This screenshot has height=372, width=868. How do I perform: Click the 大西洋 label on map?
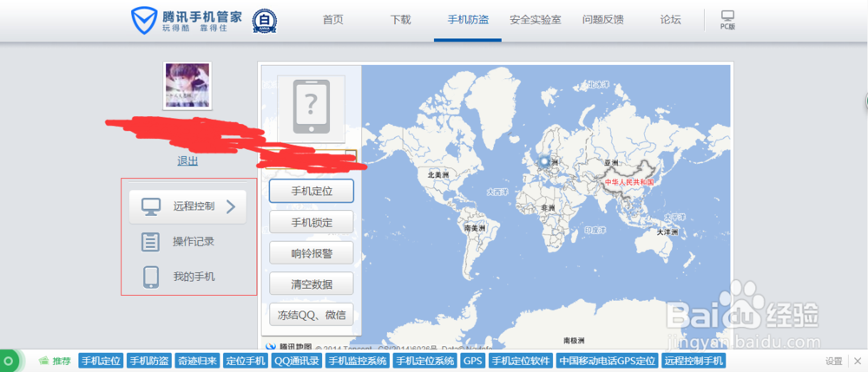pos(497,192)
